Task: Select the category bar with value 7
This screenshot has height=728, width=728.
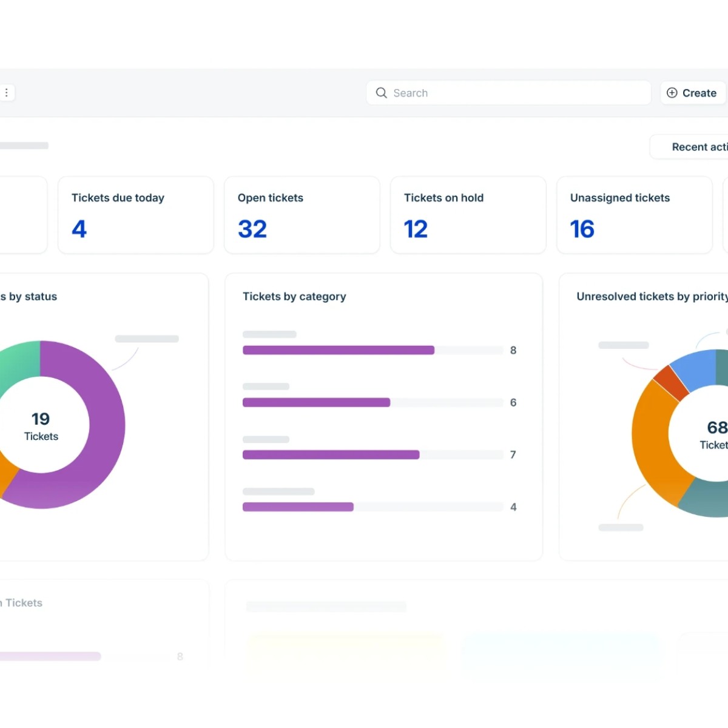Action: tap(331, 454)
